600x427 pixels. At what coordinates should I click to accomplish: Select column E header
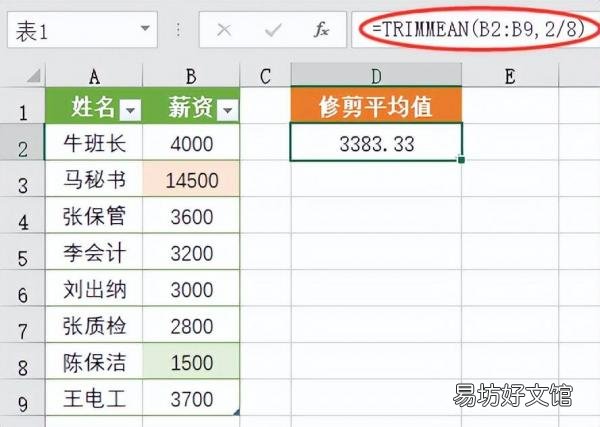(510, 76)
